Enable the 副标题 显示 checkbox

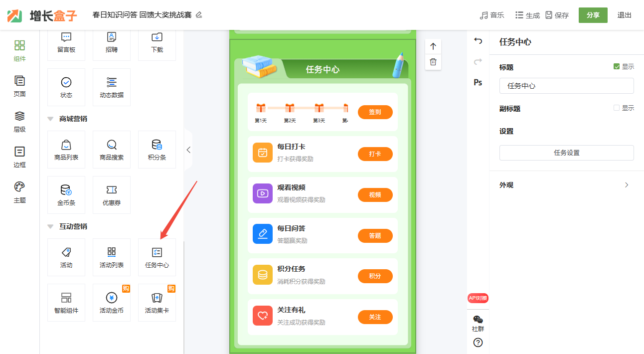tap(617, 108)
